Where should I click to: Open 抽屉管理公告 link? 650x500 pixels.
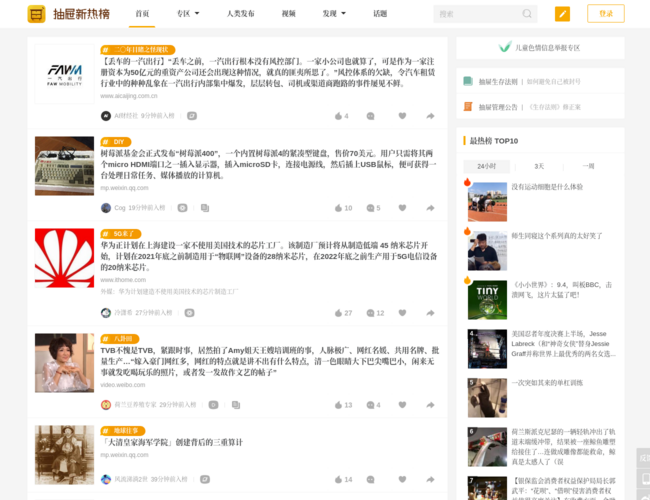pyautogui.click(x=498, y=107)
